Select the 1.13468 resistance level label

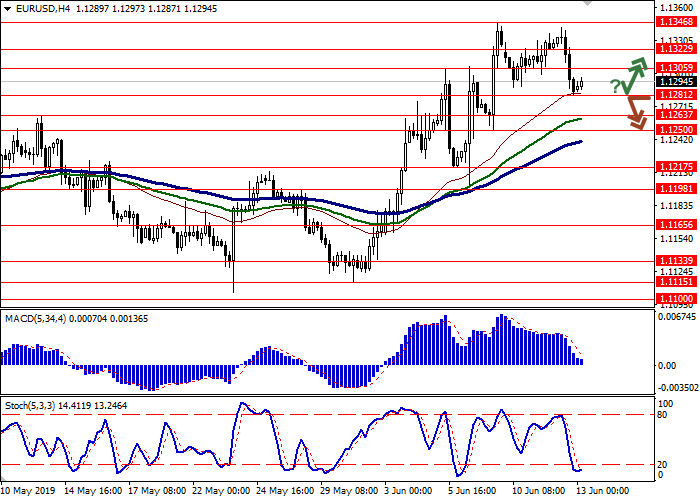point(673,21)
